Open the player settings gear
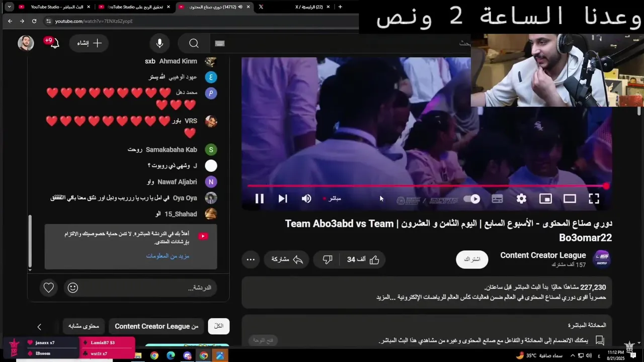This screenshot has width=644, height=362. [x=521, y=199]
